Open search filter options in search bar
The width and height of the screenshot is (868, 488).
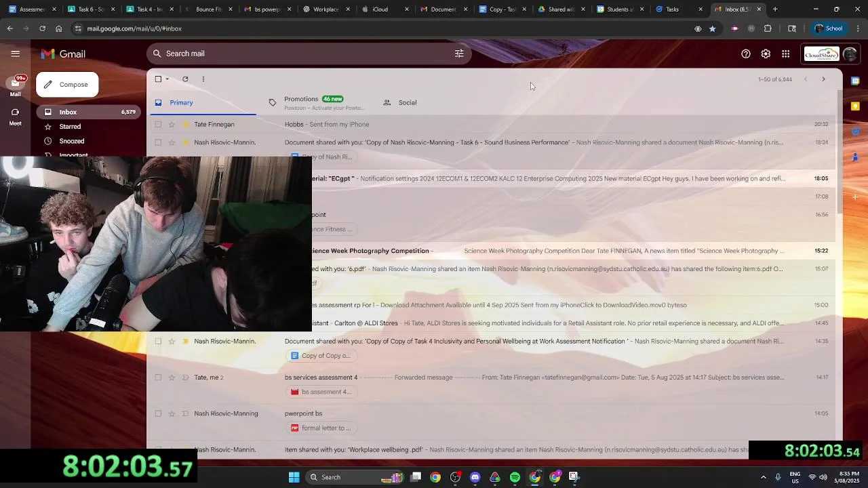click(459, 54)
